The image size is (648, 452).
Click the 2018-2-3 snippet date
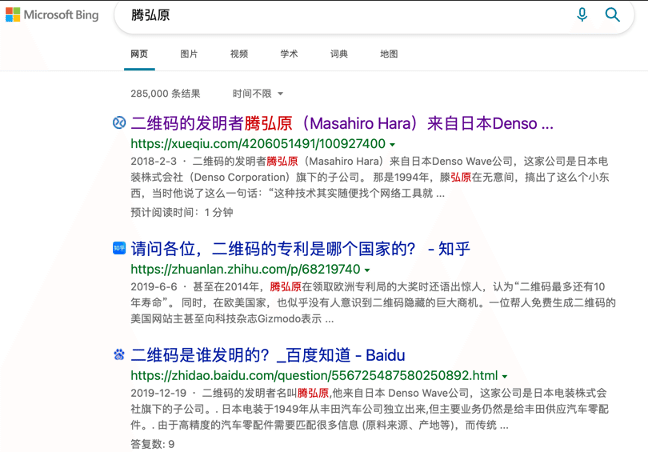[153, 161]
